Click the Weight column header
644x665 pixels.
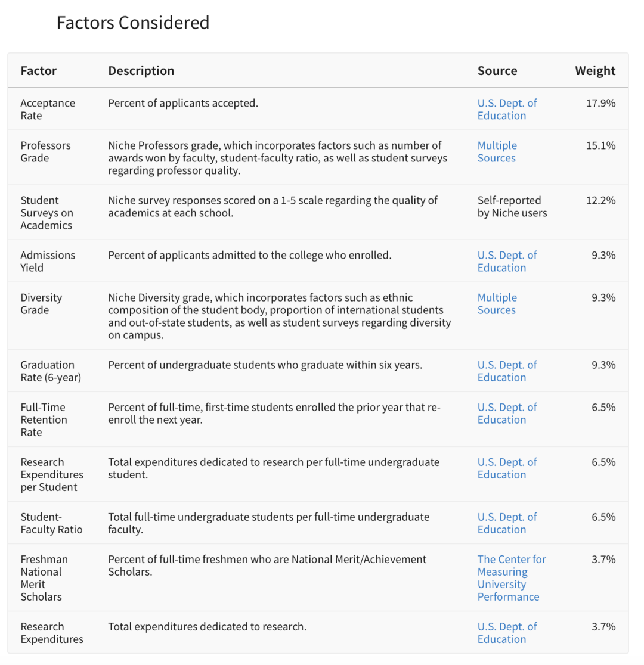pyautogui.click(x=595, y=71)
